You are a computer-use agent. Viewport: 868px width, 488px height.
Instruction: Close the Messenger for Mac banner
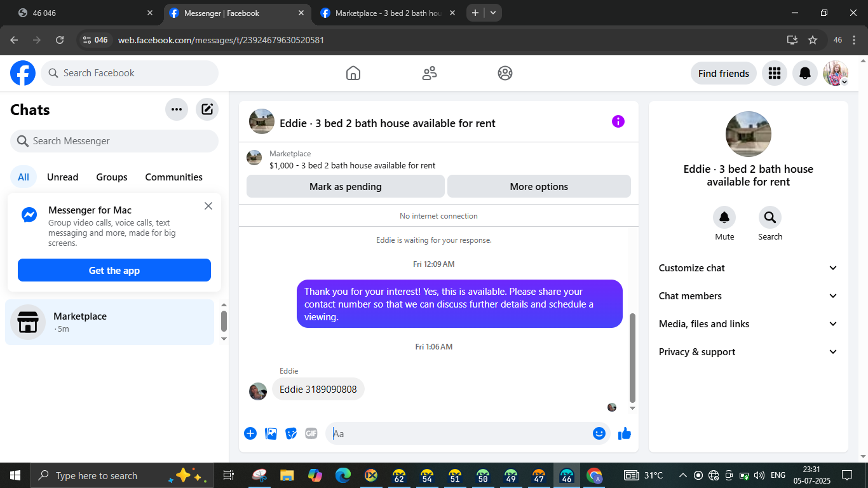(x=208, y=206)
